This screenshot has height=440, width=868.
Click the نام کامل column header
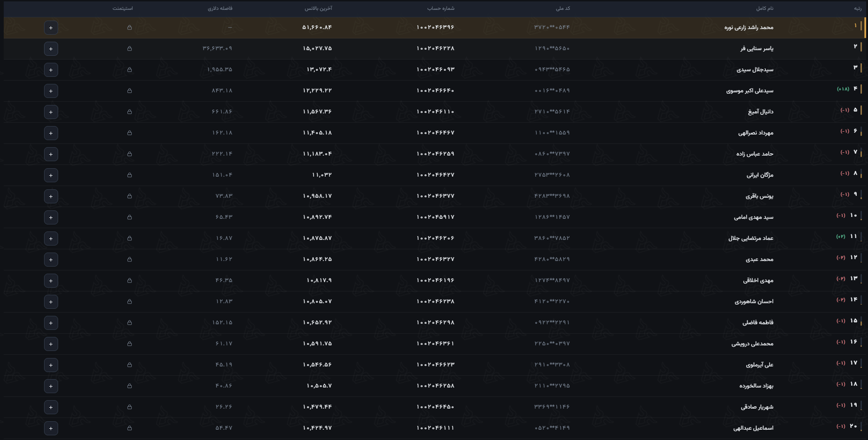[x=764, y=8]
